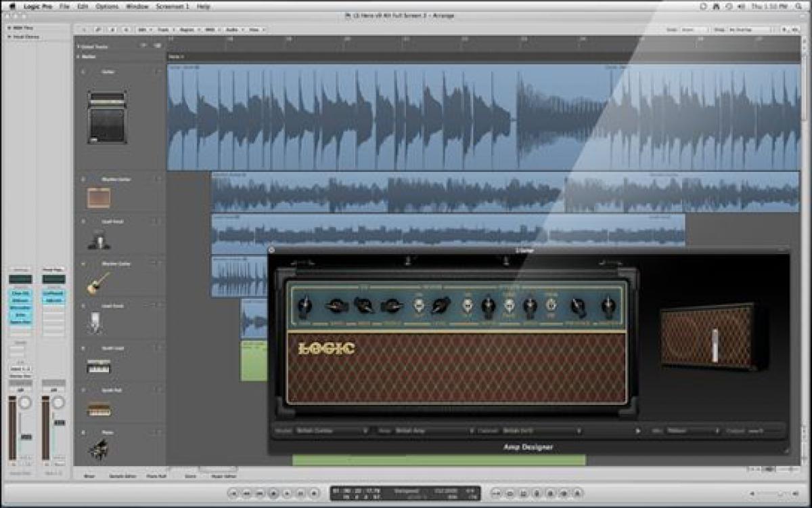812x508 pixels.
Task: Open the Score tab
Action: tap(190, 476)
